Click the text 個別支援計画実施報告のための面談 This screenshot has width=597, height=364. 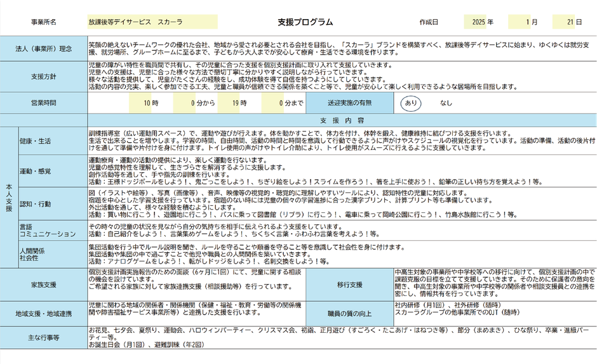tap(195, 273)
